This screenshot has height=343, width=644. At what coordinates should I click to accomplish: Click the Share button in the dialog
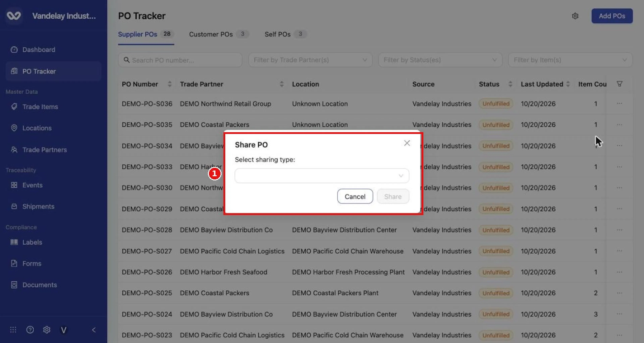393,196
